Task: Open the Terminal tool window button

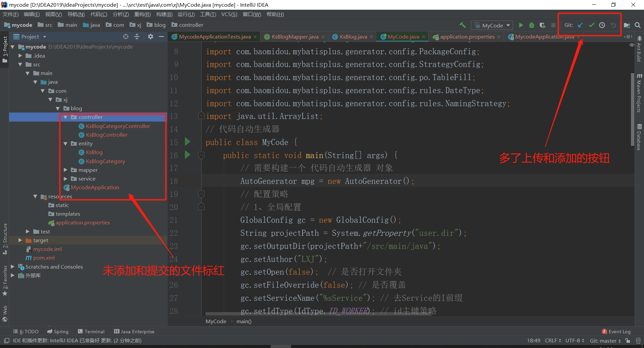Action: (x=91, y=332)
